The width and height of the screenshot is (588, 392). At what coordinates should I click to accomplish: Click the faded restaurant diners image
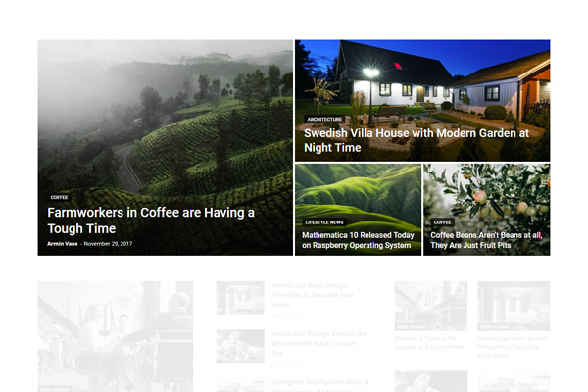116,336
